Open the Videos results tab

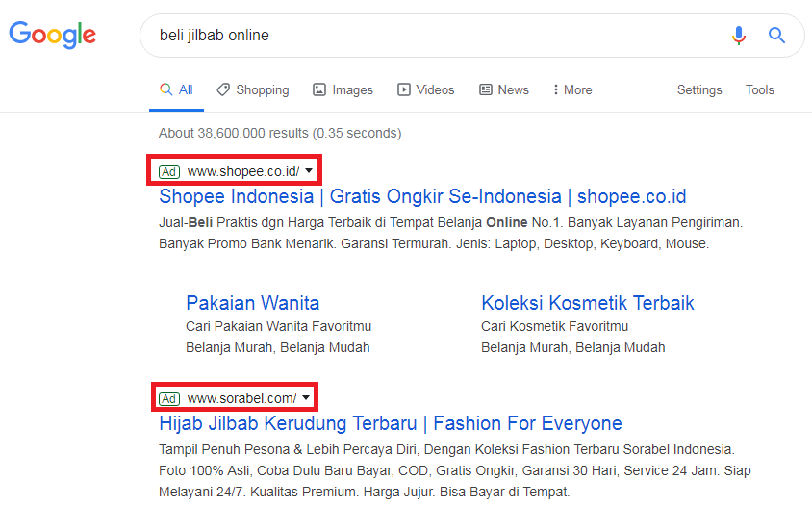click(425, 89)
